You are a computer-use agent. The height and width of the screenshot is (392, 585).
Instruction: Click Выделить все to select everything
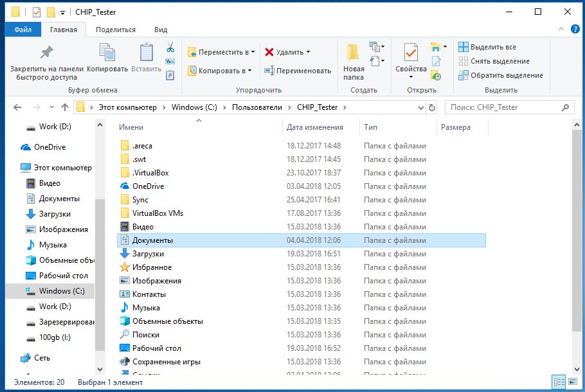[487, 47]
